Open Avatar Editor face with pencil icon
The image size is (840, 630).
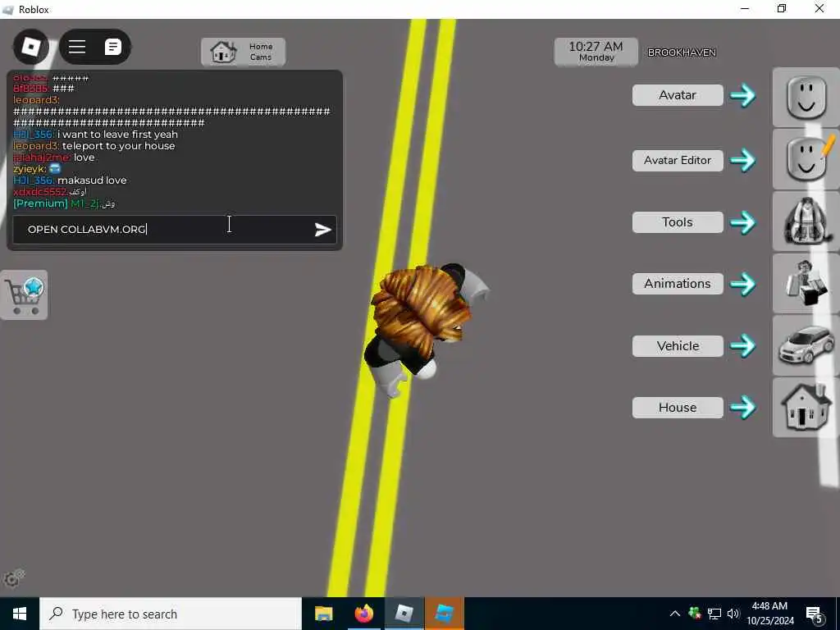[x=806, y=159]
